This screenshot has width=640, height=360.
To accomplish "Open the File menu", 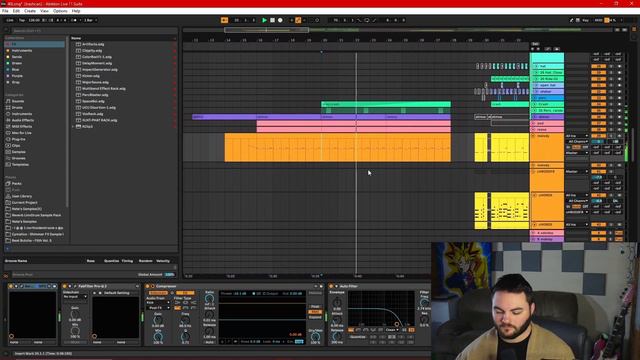I will [x=5, y=11].
